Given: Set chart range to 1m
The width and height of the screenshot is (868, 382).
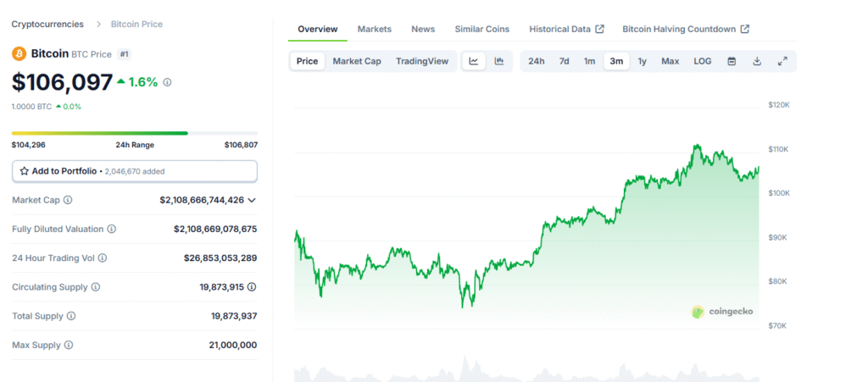Looking at the screenshot, I should coord(590,61).
